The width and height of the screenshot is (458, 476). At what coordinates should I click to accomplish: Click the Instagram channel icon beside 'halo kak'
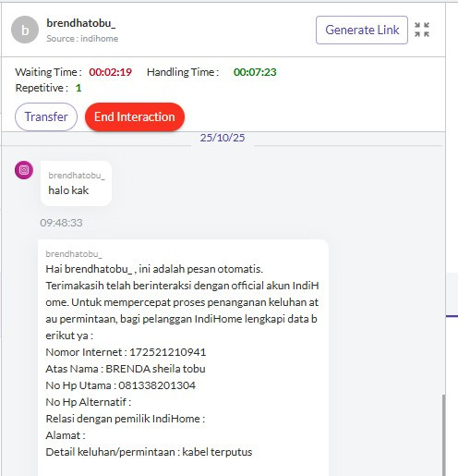coord(24,170)
